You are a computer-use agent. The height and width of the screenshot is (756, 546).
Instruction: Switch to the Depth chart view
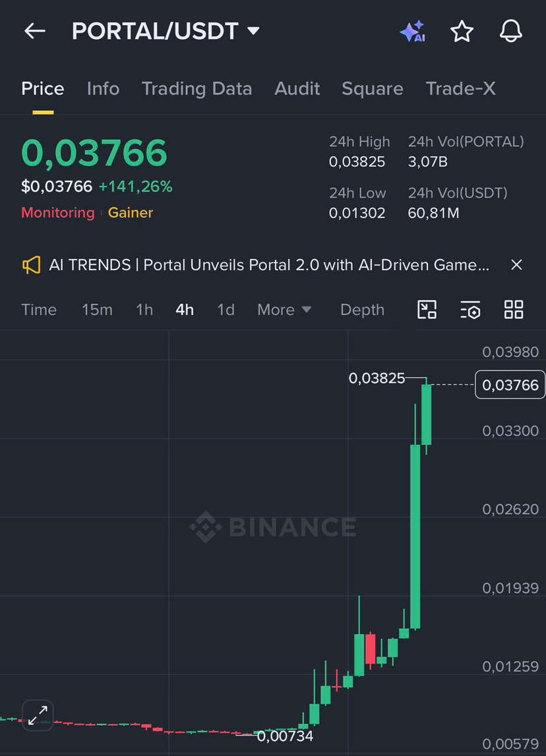pyautogui.click(x=362, y=310)
